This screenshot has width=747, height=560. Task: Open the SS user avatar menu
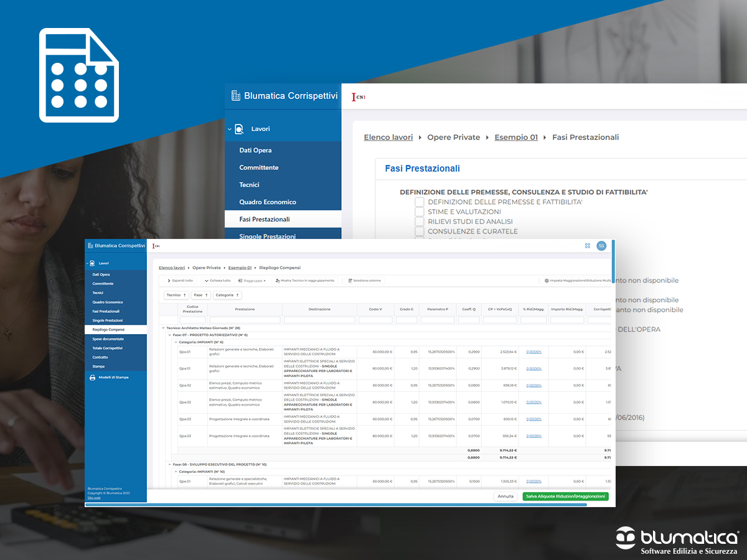point(601,246)
